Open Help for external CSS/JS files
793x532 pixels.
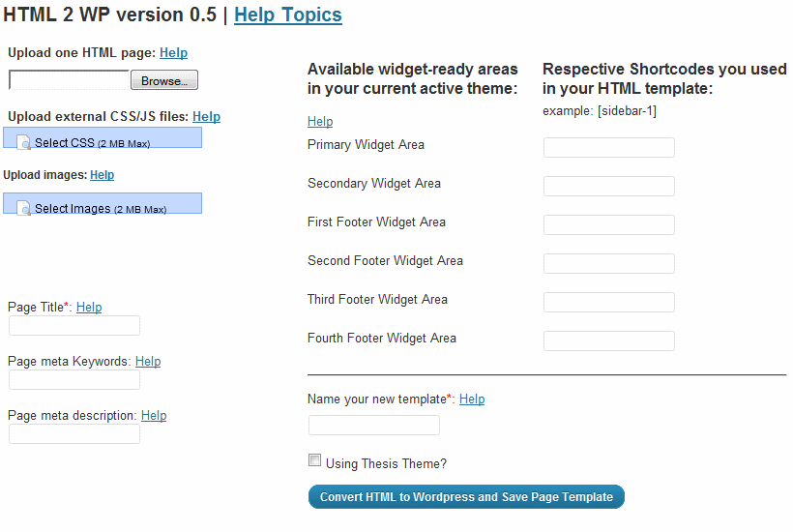(206, 117)
